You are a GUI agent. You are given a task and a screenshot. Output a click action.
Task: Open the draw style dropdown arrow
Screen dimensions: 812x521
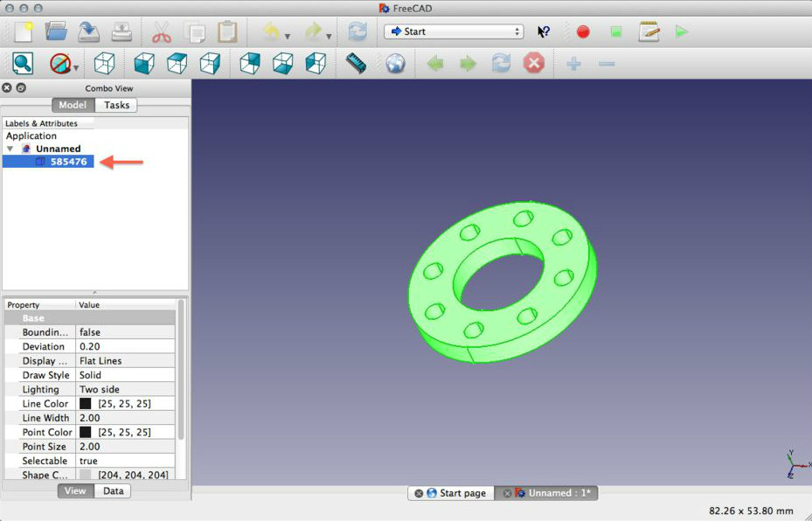click(76, 68)
